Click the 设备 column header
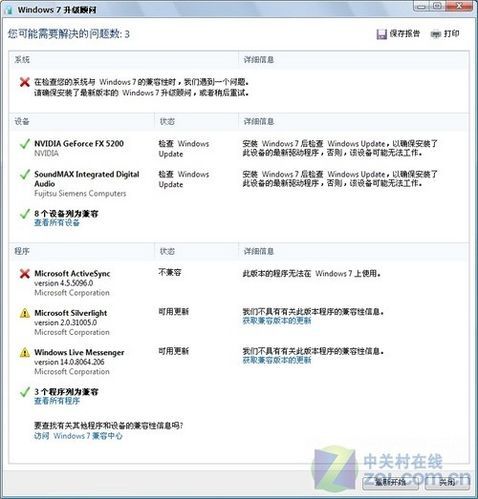This screenshot has width=478, height=499. tap(22, 122)
